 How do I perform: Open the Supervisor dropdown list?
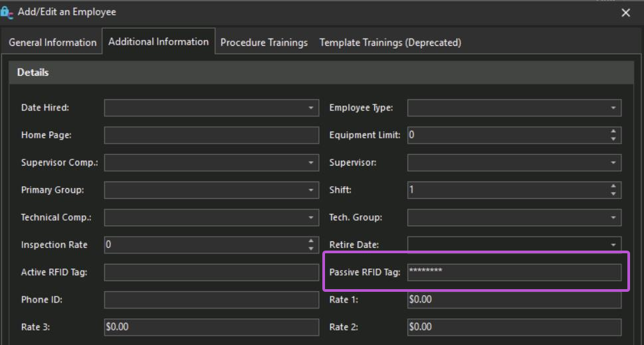(613, 162)
